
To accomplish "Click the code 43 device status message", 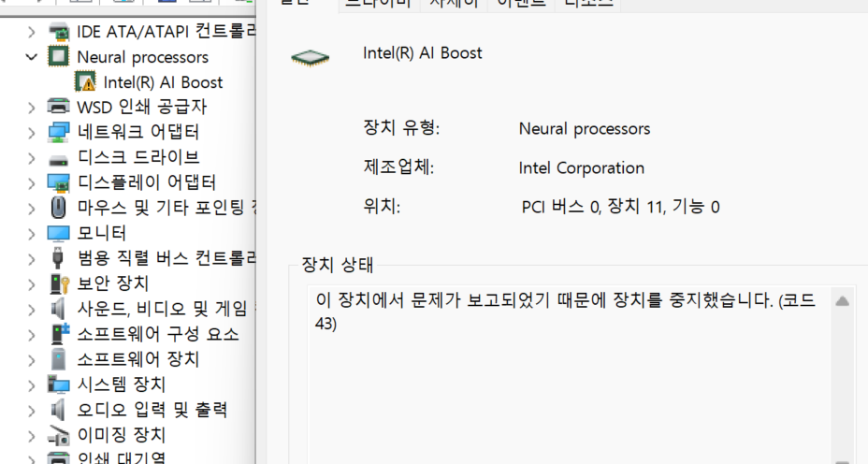I will (565, 312).
